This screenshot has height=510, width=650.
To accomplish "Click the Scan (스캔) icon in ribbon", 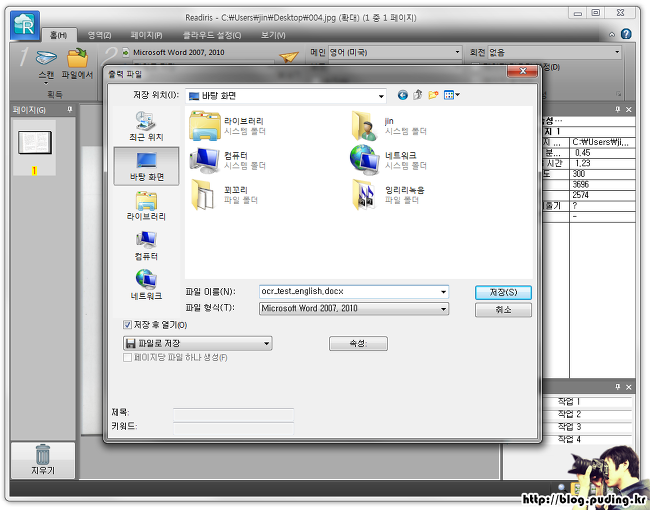I will point(46,58).
